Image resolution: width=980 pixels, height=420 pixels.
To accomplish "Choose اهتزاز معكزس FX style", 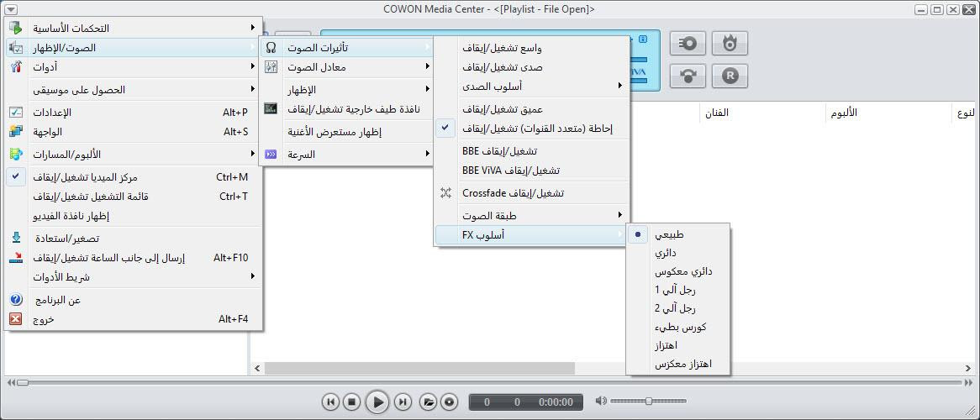I will tap(678, 364).
